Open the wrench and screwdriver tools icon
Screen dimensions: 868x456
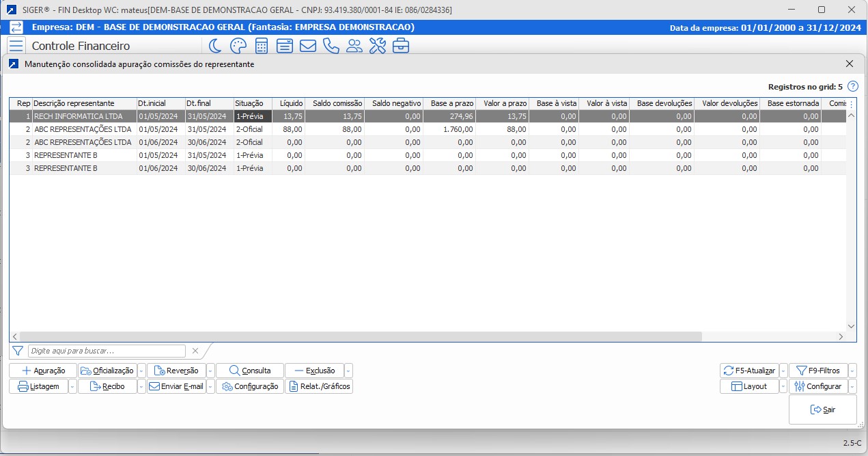click(378, 46)
